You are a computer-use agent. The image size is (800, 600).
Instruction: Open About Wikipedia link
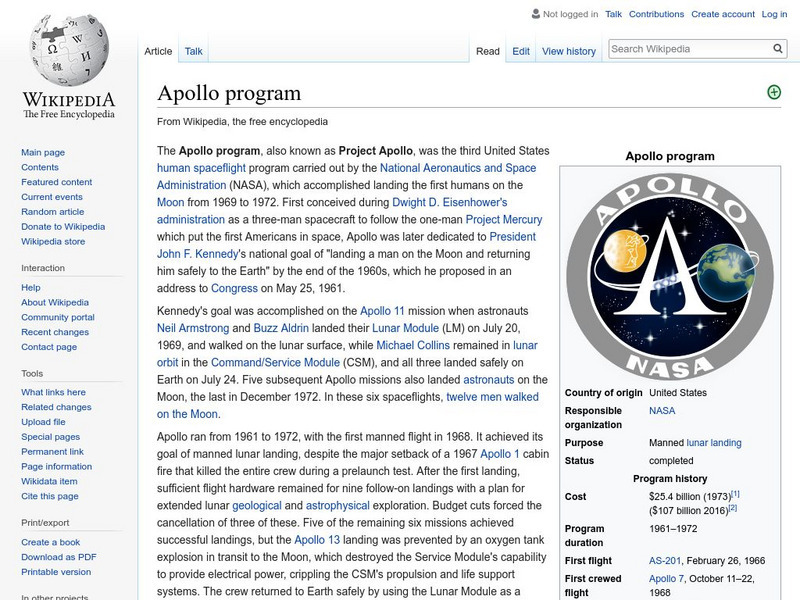55,302
